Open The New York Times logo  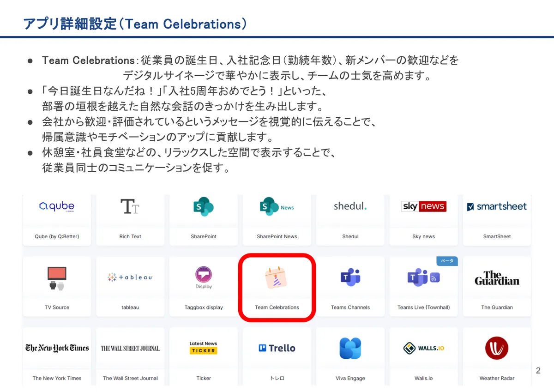pos(57,348)
